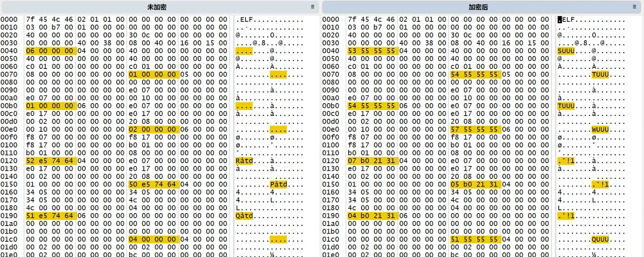This screenshot has width=644, height=257.
Task: Select the 未加密 pane header
Action: pos(159,7)
